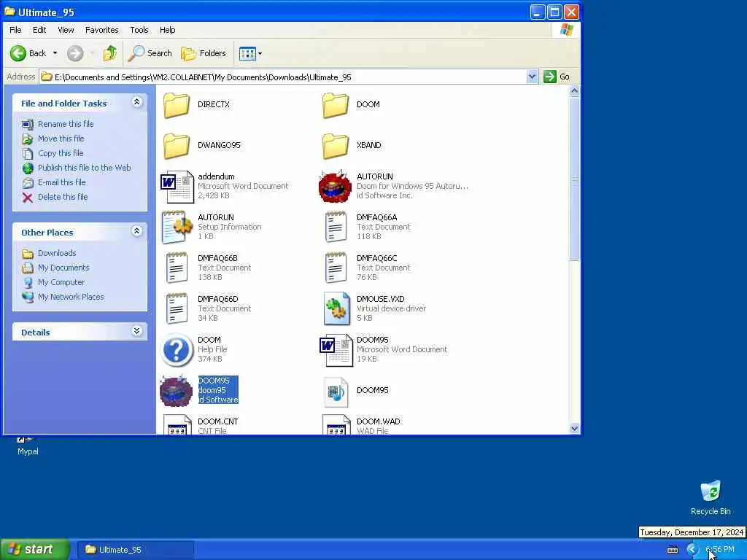
Task: Open the Tools menu
Action: 139,30
